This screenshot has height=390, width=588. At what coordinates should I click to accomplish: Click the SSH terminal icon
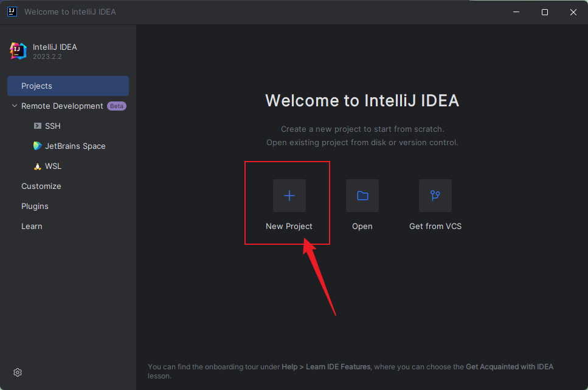(x=38, y=126)
